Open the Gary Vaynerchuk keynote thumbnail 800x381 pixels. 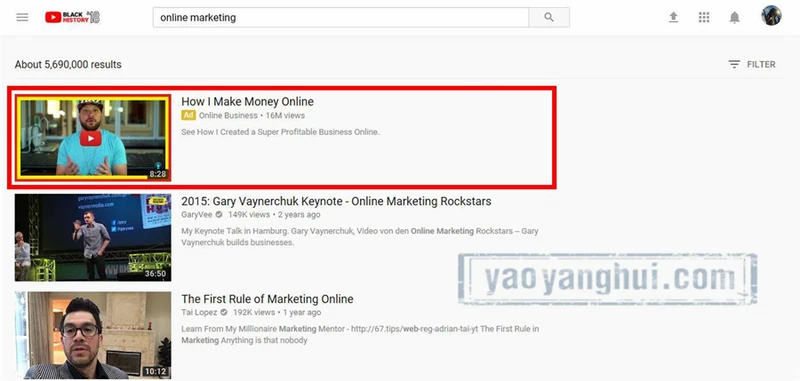point(93,237)
